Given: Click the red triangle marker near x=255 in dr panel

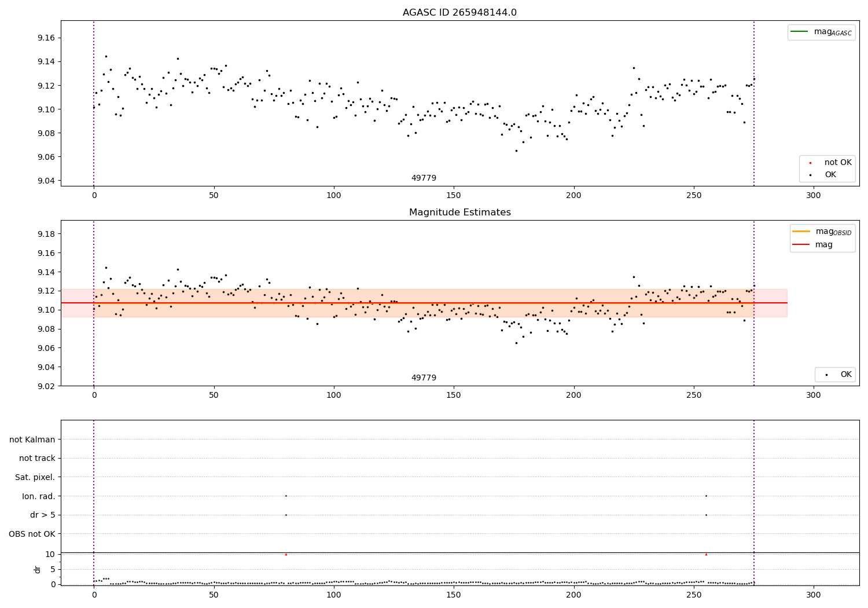Looking at the screenshot, I should (706, 554).
